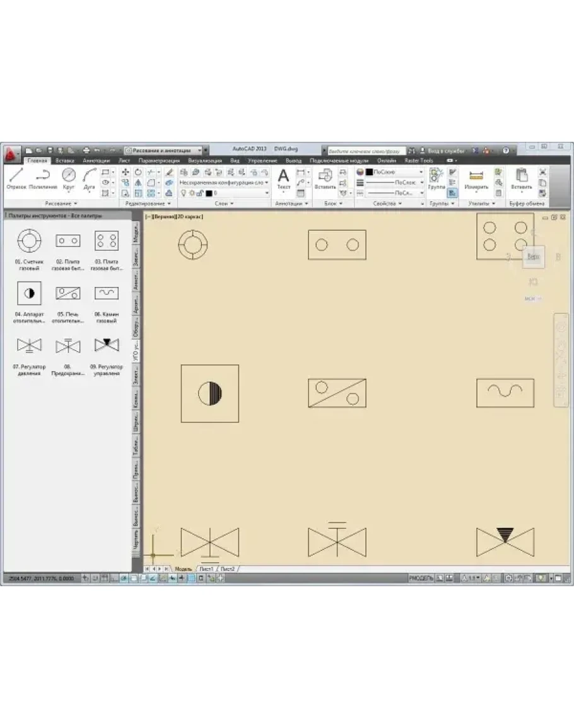The width and height of the screenshot is (574, 728).
Task: Click the black ПоСлою color swatch
Action: pos(370,171)
